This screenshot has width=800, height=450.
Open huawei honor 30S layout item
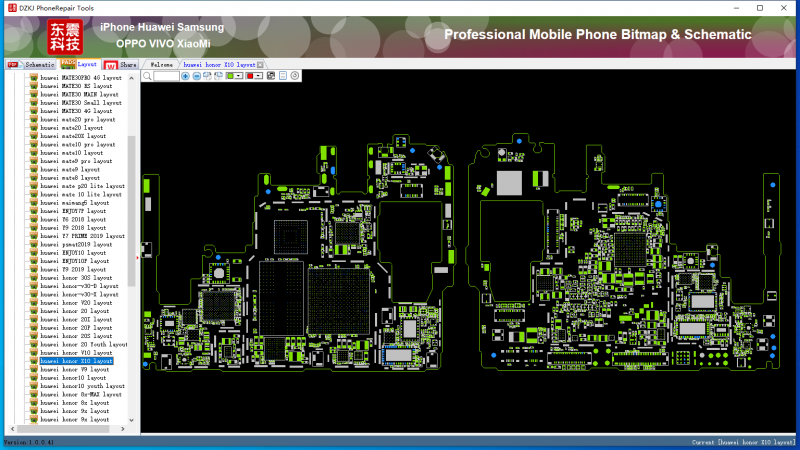click(x=76, y=278)
